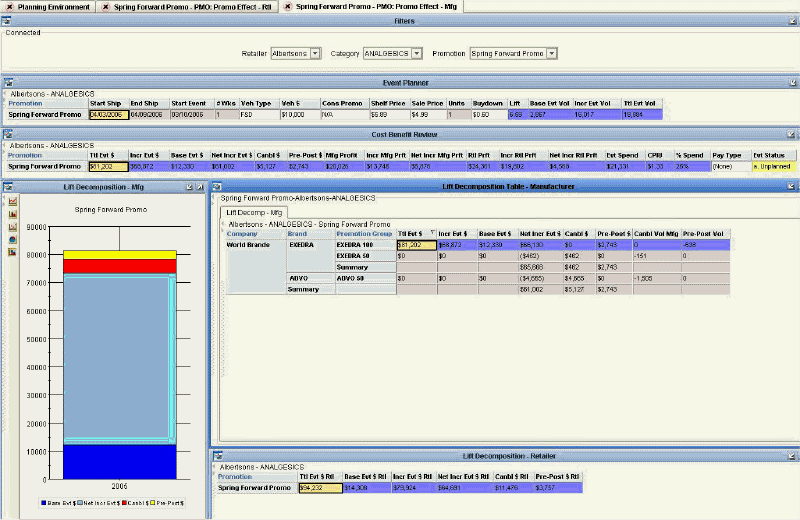Close the Promo Effect - Rtl tab

[105, 7]
